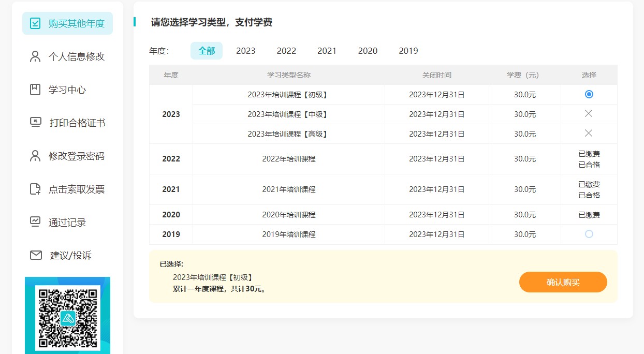The image size is (644, 354).
Task: Open the 2020 year filter
Action: pos(368,50)
